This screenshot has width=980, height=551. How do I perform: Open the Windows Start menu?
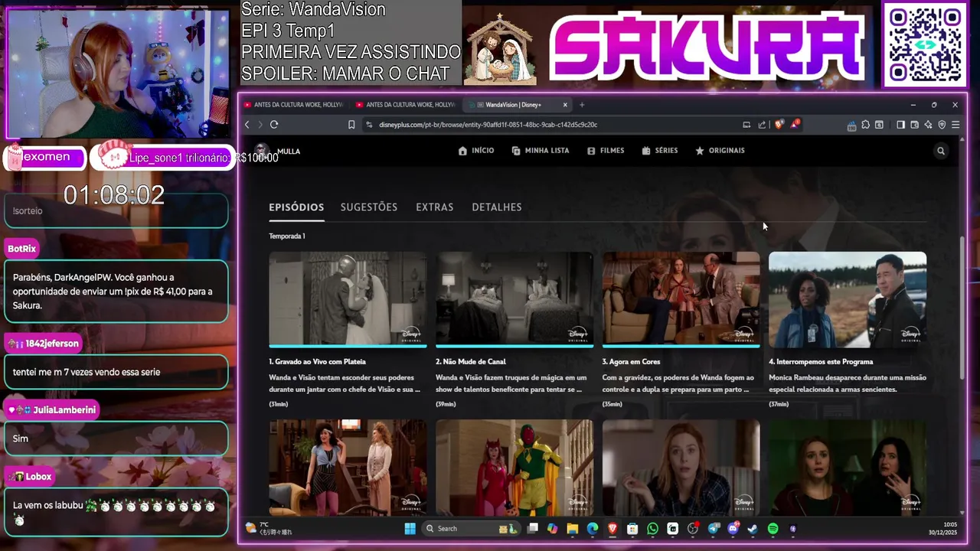(x=410, y=529)
